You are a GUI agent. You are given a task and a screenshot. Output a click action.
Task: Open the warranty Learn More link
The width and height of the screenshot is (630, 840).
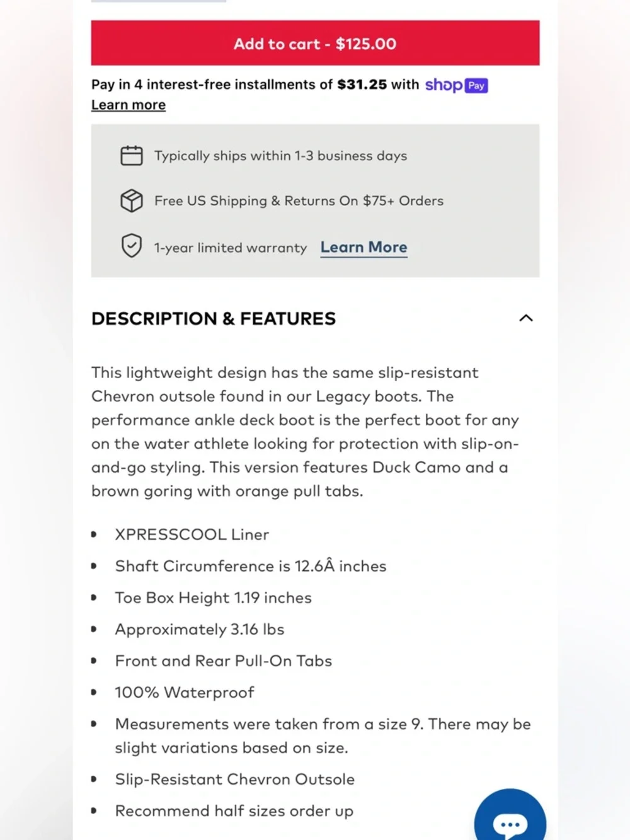point(364,248)
